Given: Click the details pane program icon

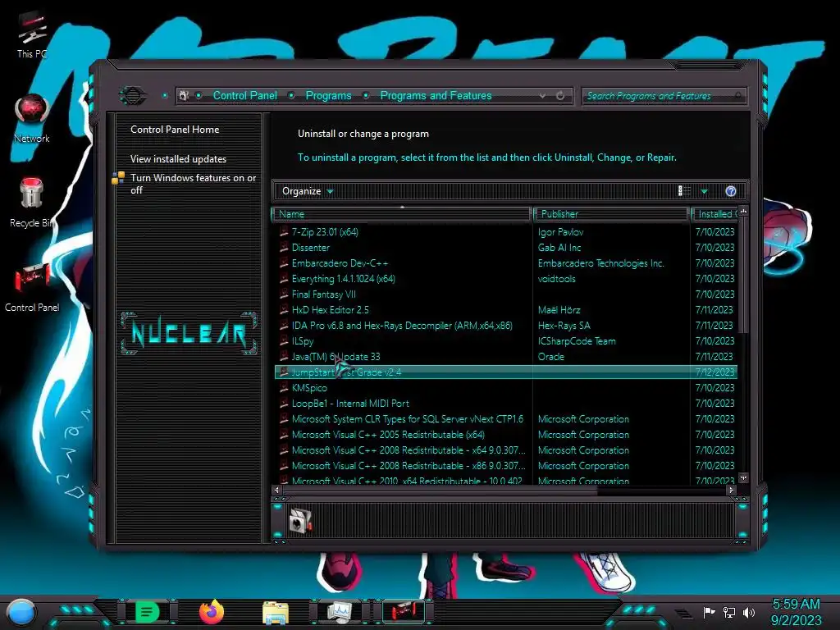Looking at the screenshot, I should (x=300, y=520).
